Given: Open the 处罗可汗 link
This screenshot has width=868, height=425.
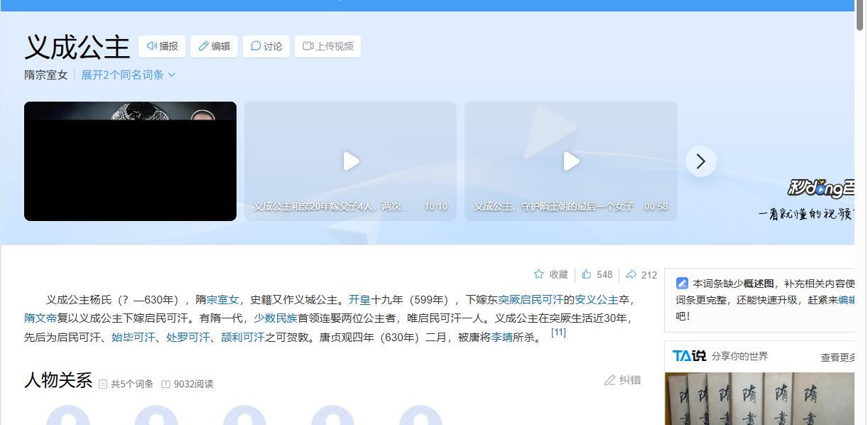Looking at the screenshot, I should 188,337.
